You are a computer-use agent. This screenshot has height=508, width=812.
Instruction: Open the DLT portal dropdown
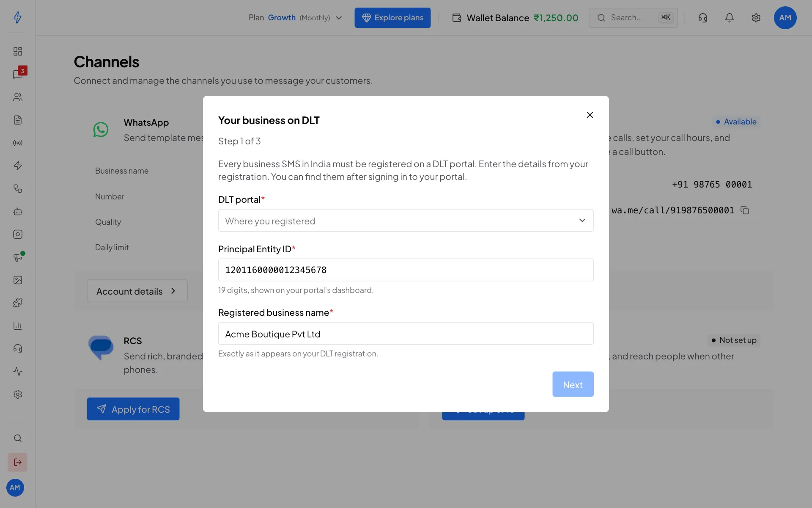pos(406,221)
